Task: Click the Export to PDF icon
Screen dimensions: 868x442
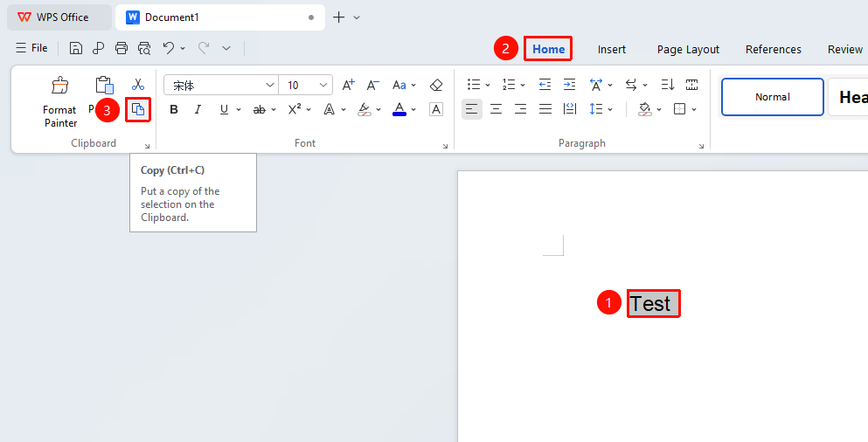Action: click(x=99, y=48)
